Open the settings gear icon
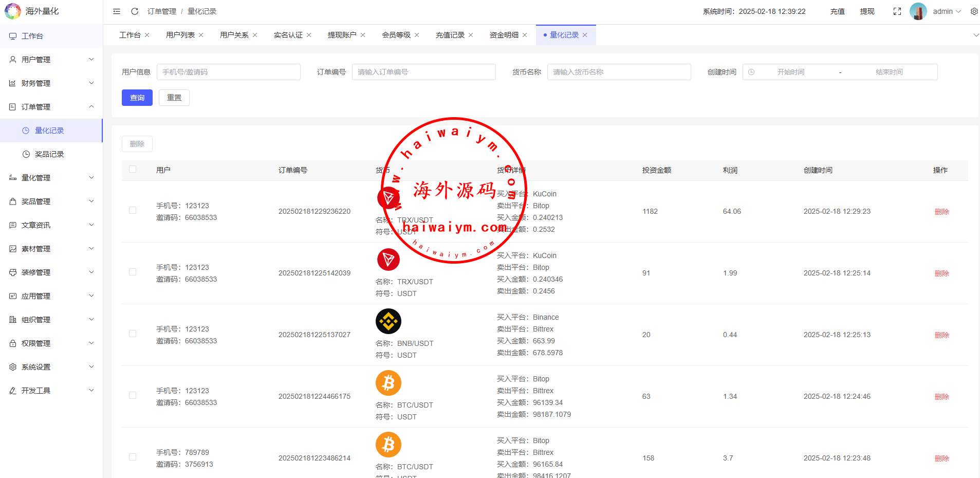 coord(974,11)
